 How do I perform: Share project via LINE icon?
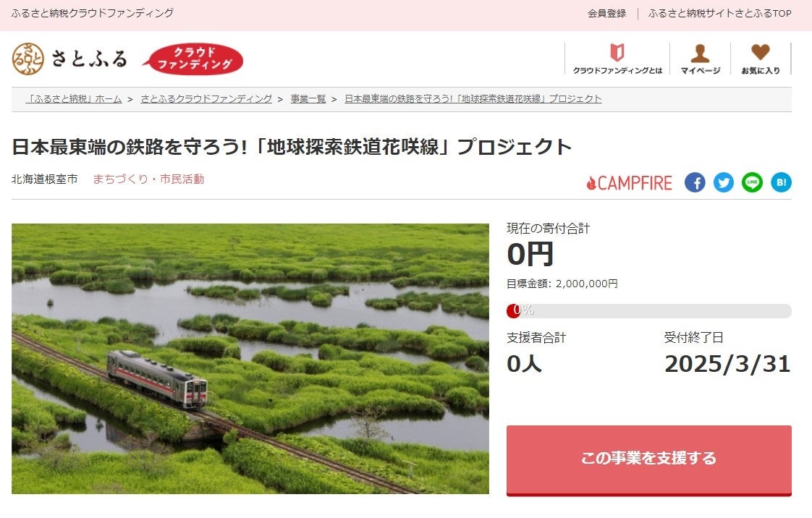point(752,182)
